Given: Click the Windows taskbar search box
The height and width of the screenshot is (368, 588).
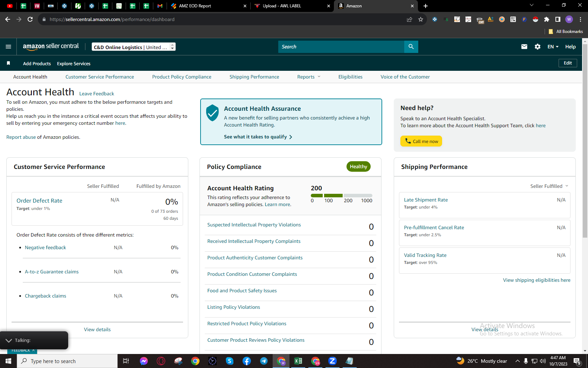Looking at the screenshot, I should [67, 361].
